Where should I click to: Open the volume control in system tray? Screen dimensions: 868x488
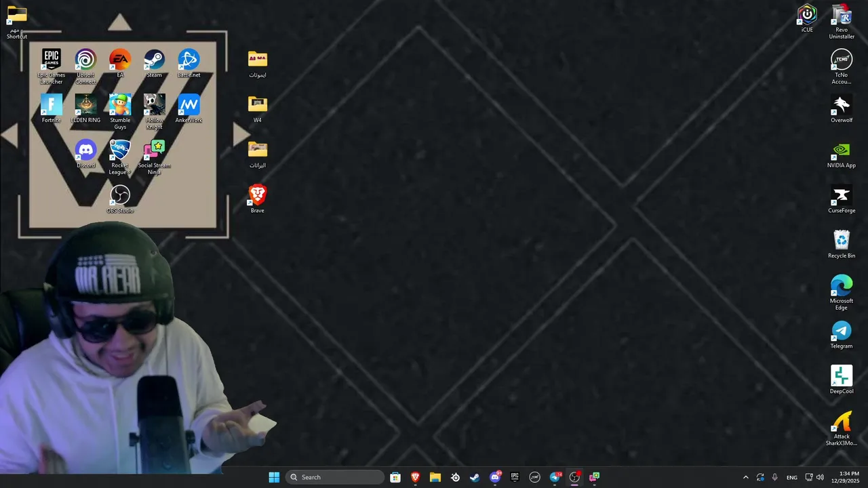(820, 477)
